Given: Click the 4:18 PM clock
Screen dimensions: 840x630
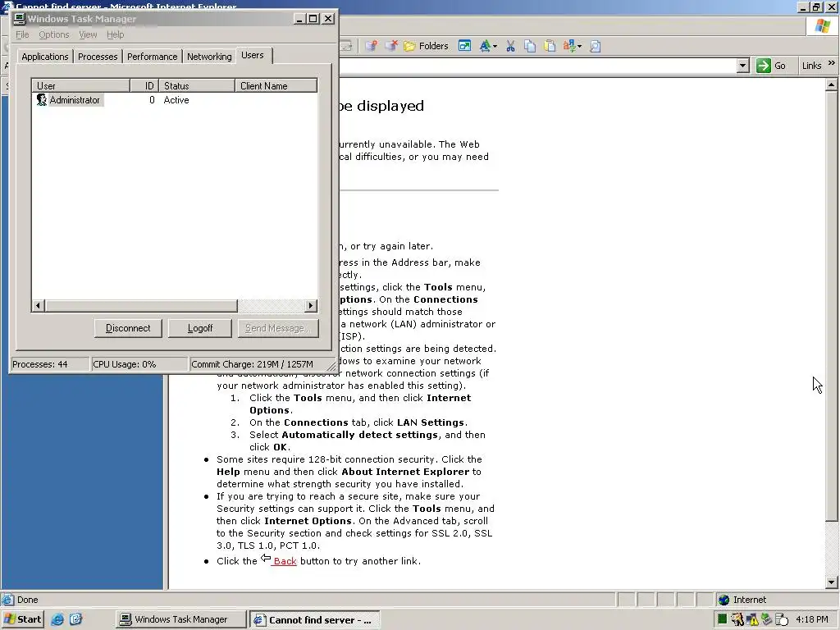Looking at the screenshot, I should pyautogui.click(x=811, y=619).
